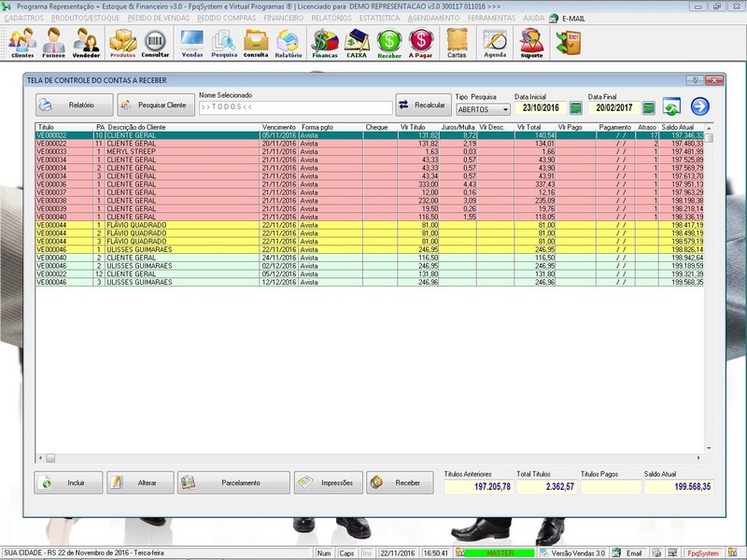Click the exit door icon in toolbar
The width and height of the screenshot is (747, 560).
(568, 43)
